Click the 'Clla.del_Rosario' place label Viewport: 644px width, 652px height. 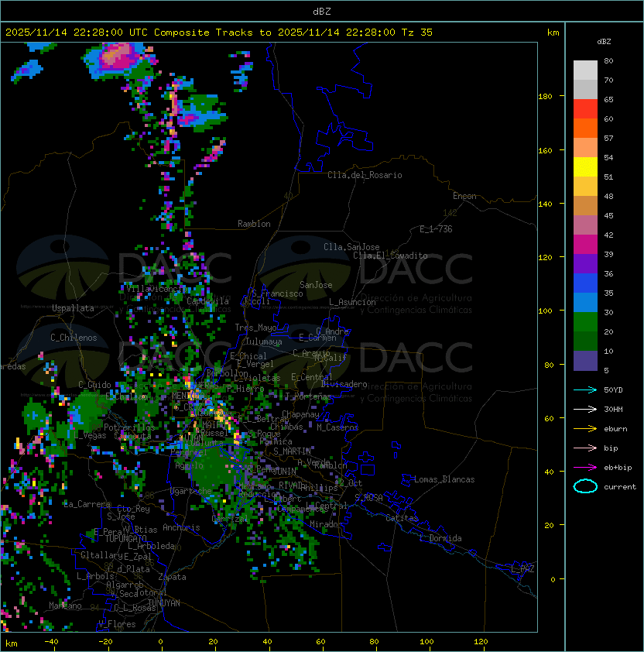tap(365, 175)
